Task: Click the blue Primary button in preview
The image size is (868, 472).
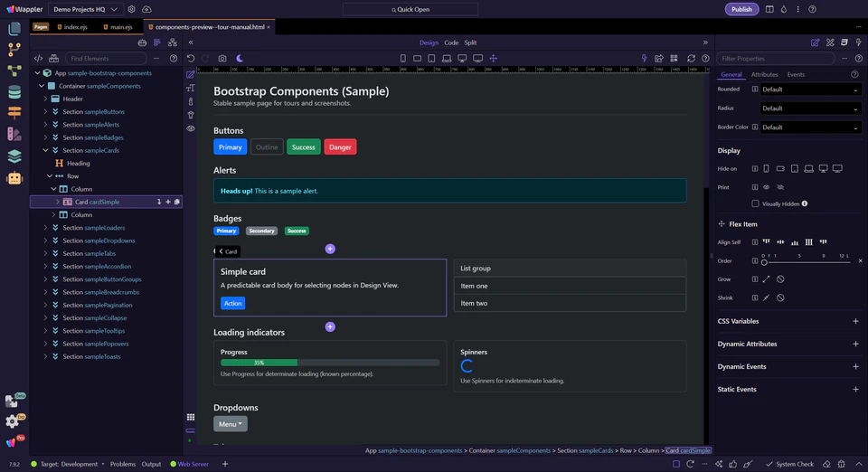Action: click(x=230, y=147)
